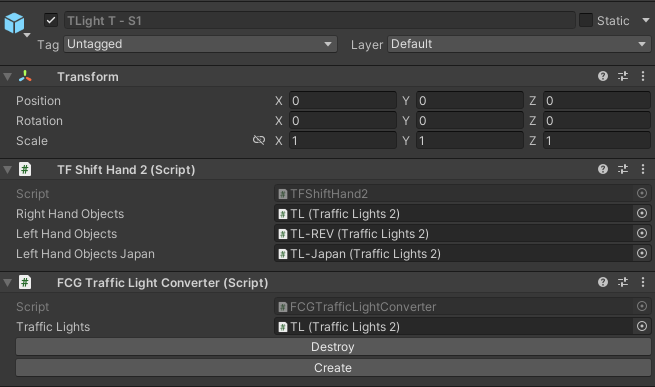The width and height of the screenshot is (655, 387).
Task: Open the icon picker arrow beside cube
Action: coord(27,35)
